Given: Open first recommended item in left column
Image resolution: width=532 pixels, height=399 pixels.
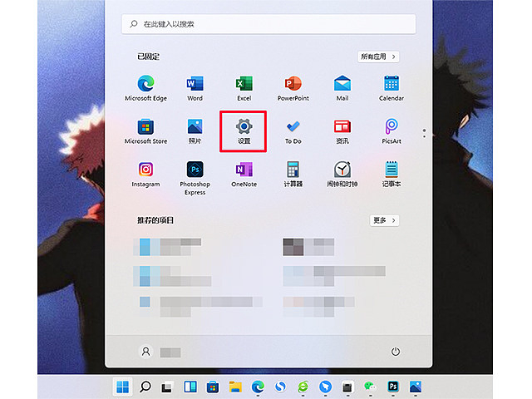Looking at the screenshot, I should point(168,247).
